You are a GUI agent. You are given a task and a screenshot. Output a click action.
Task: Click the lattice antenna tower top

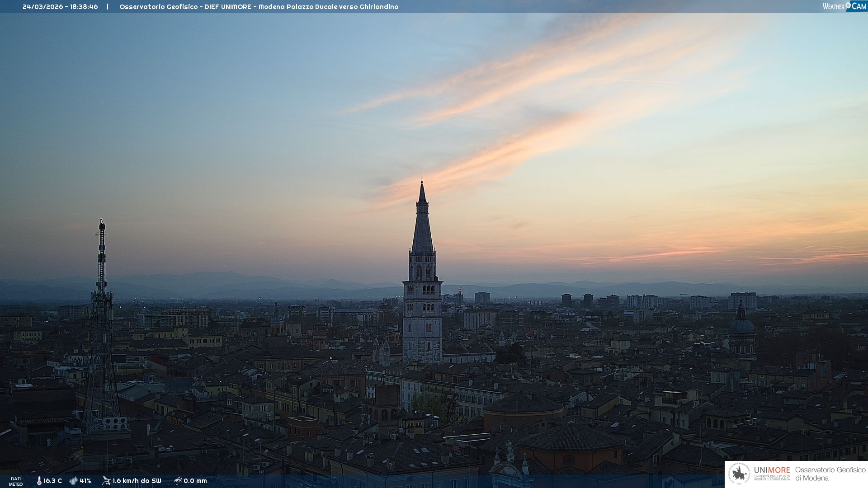coord(102,226)
